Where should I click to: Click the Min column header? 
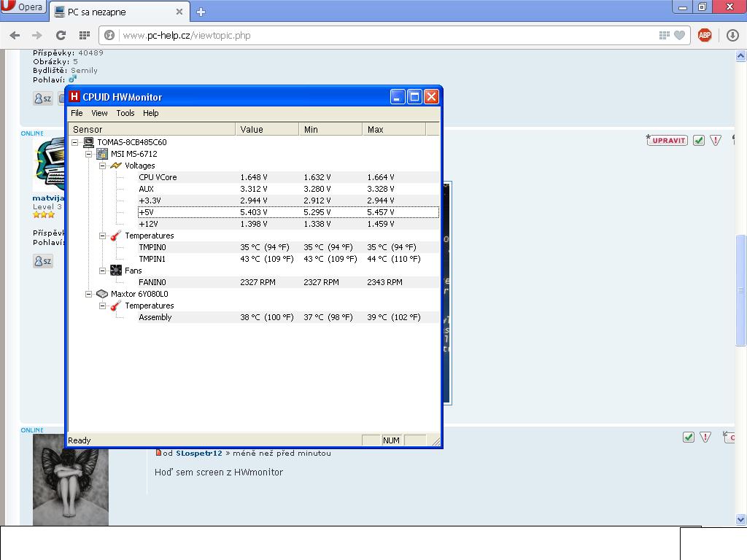pos(330,129)
